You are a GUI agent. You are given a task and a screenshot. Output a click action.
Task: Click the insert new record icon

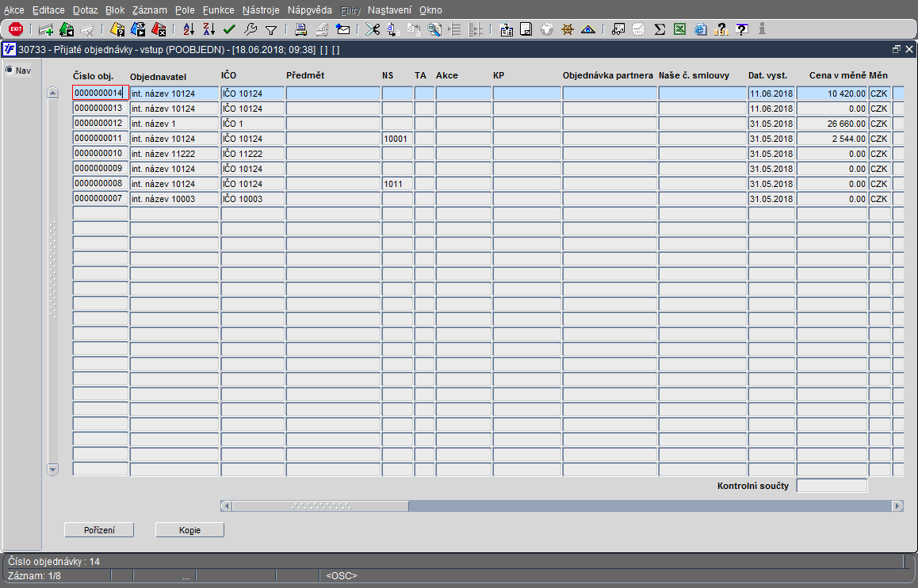[46, 29]
